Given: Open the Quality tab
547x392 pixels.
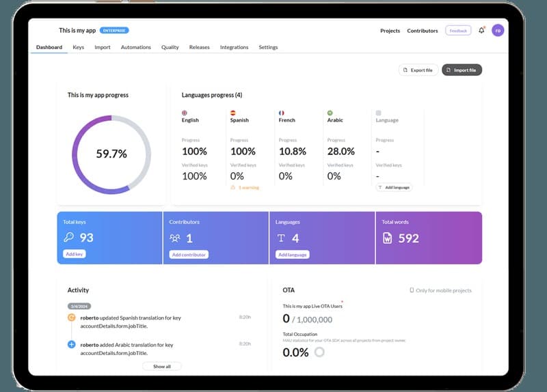Looking at the screenshot, I should pyautogui.click(x=170, y=47).
